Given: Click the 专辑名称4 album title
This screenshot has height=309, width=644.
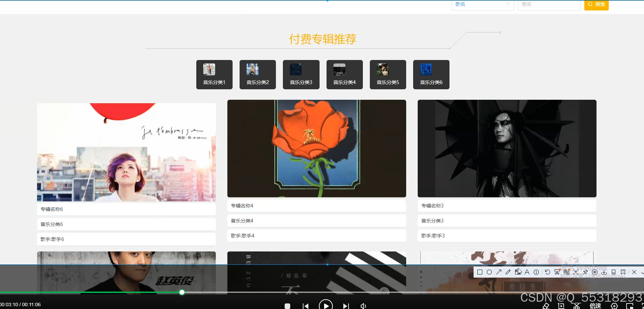Looking at the screenshot, I should coord(242,206).
